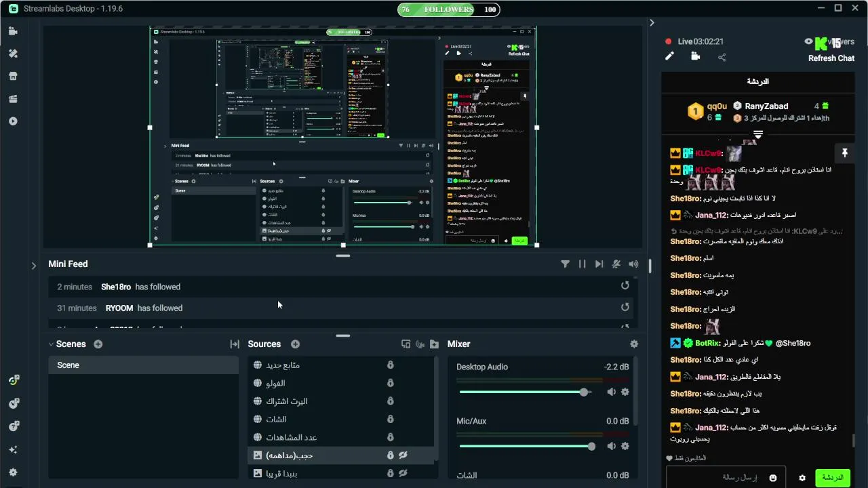Open chat settings gear near send button
The image size is (868, 488).
pyautogui.click(x=802, y=478)
